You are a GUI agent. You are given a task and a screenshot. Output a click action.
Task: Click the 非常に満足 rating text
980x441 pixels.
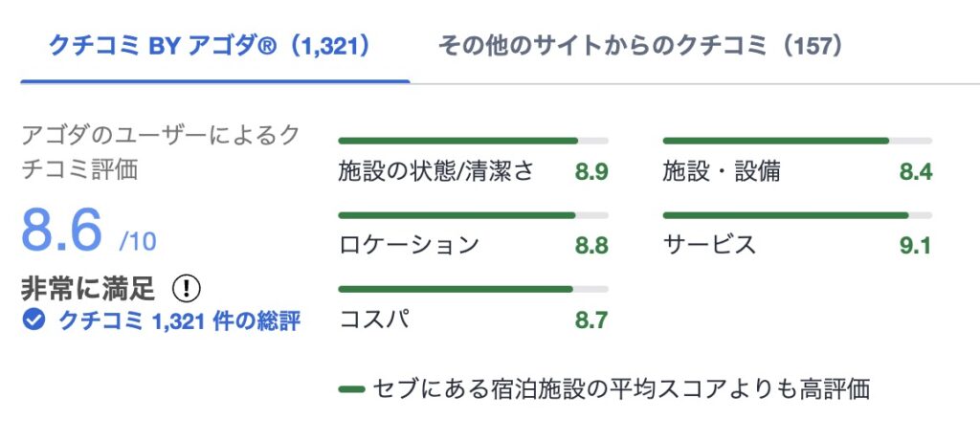[87, 288]
